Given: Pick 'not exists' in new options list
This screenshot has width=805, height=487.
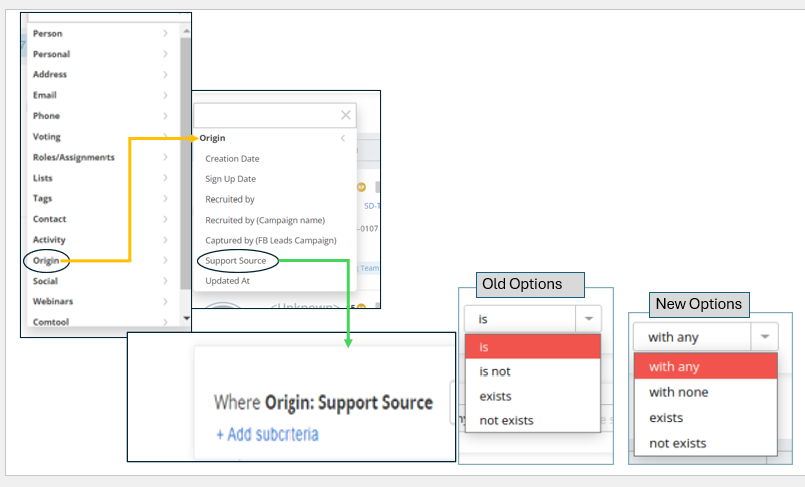Looking at the screenshot, I should (677, 443).
